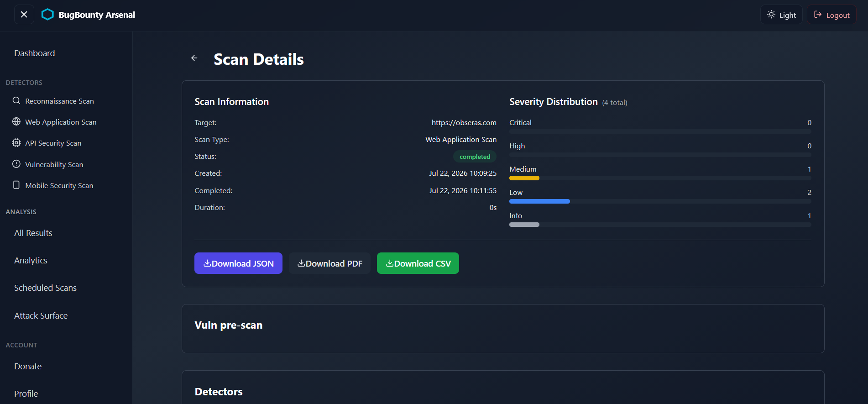Viewport: 868px width, 404px height.
Task: Click the download icon on Download CSV
Action: (390, 263)
